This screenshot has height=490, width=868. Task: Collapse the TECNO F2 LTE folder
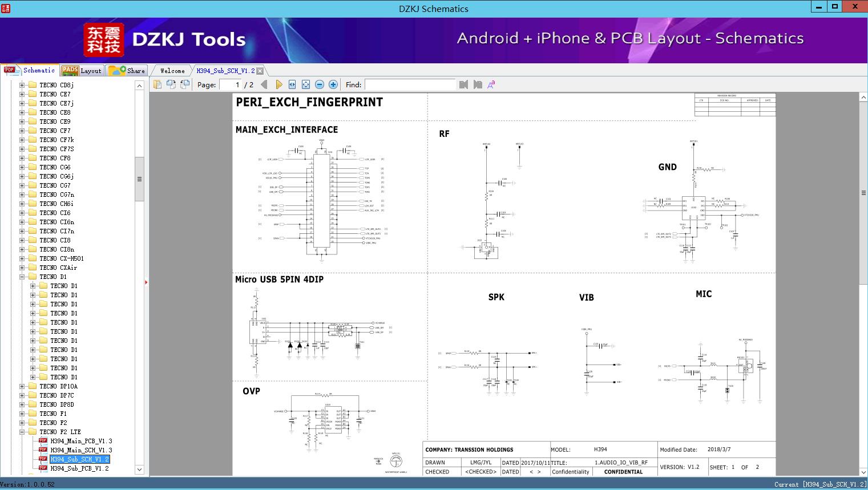[x=22, y=432]
